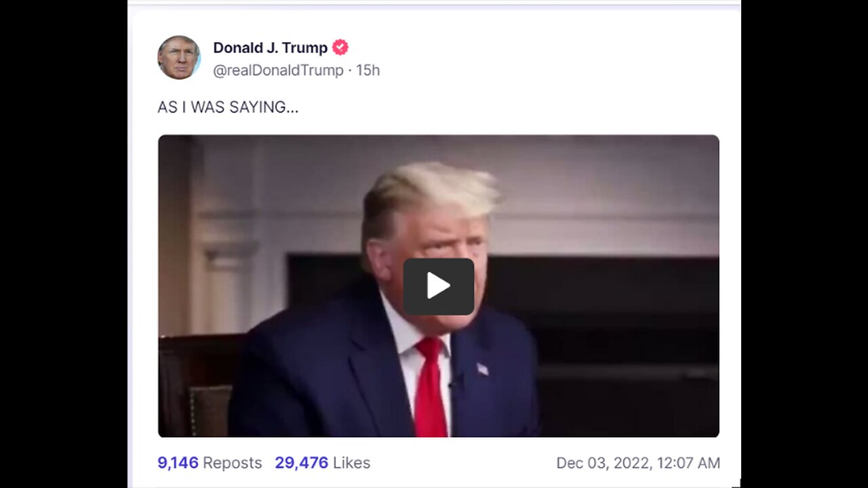Open the Donald J. Trump display name
Image resolution: width=868 pixels, height=488 pixels.
[x=270, y=47]
